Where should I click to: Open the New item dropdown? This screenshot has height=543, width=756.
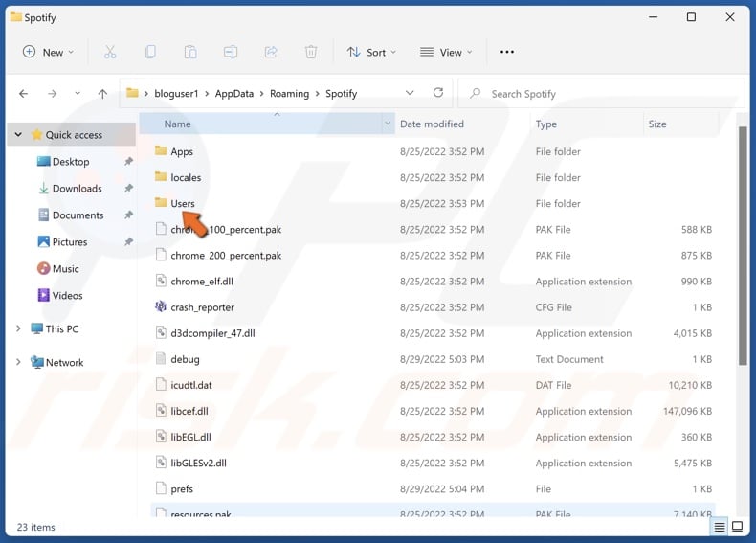click(48, 52)
